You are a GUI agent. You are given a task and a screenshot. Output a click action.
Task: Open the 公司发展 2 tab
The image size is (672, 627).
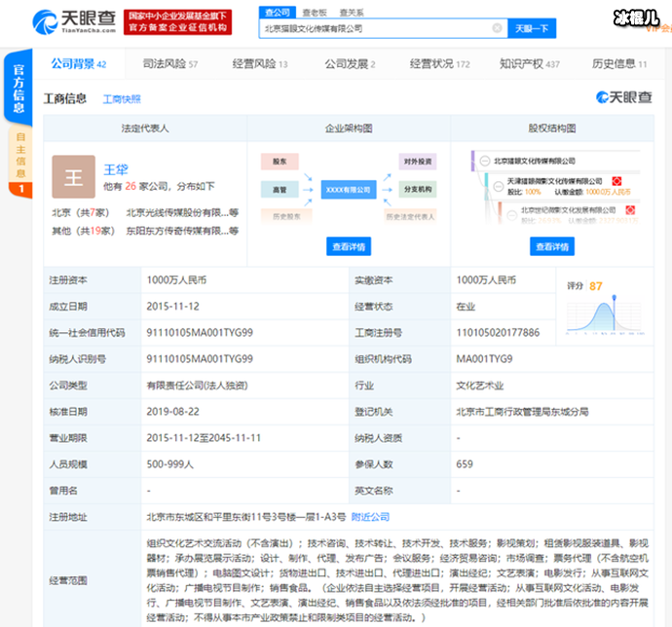(350, 64)
